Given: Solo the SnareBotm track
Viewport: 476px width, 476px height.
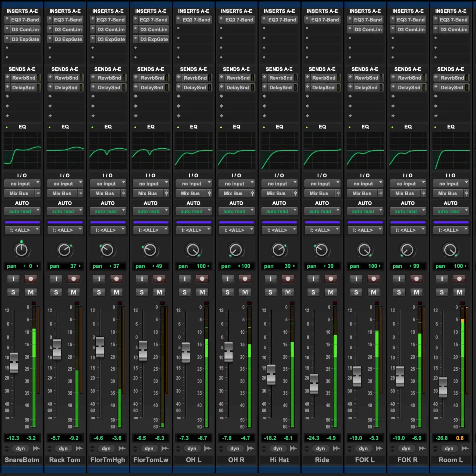Looking at the screenshot, I should click(x=13, y=292).
